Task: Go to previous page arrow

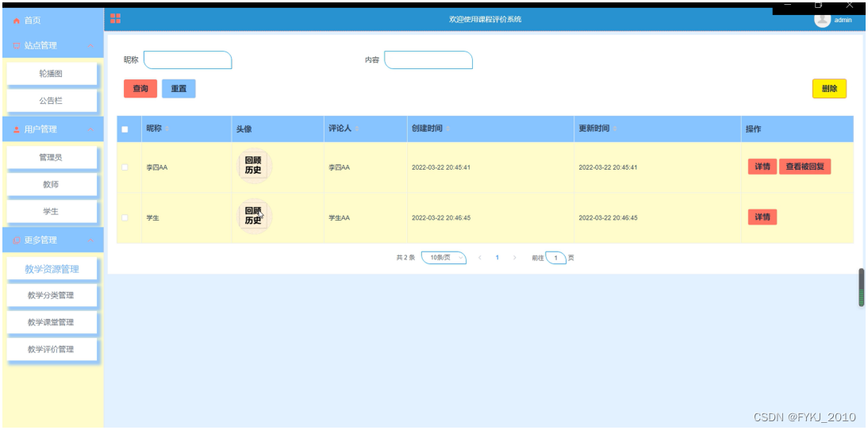Action: coord(480,258)
